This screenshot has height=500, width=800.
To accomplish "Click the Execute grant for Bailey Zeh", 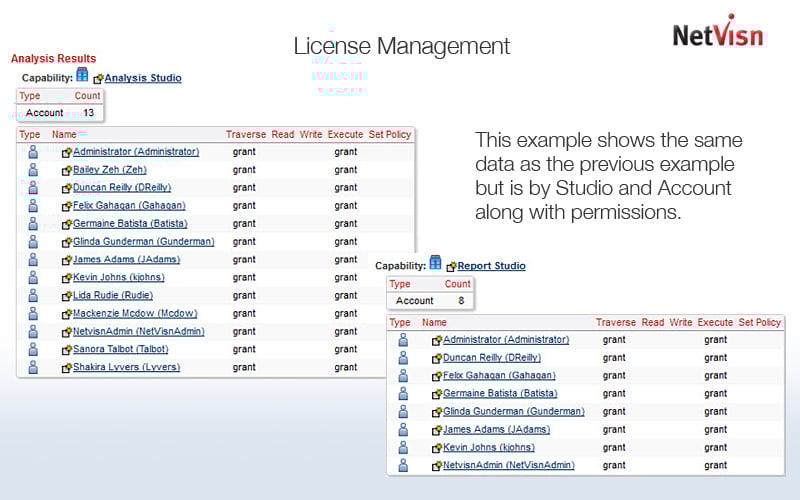I will [x=346, y=170].
